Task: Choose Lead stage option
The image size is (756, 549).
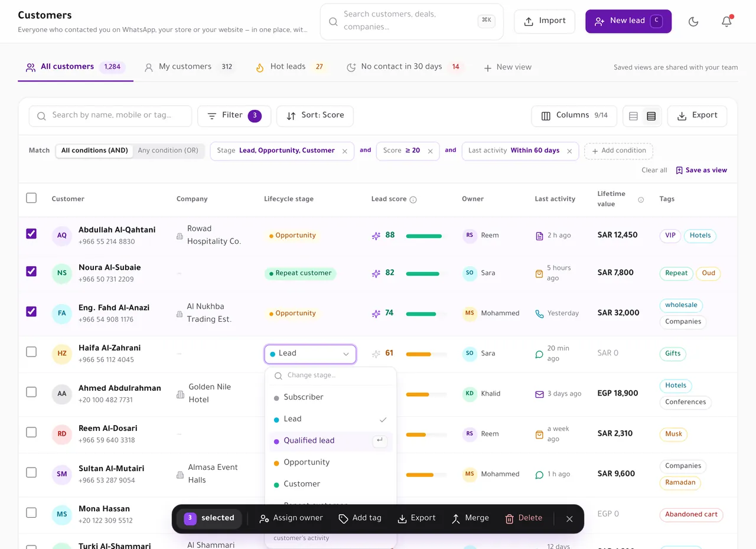Action: [x=331, y=419]
